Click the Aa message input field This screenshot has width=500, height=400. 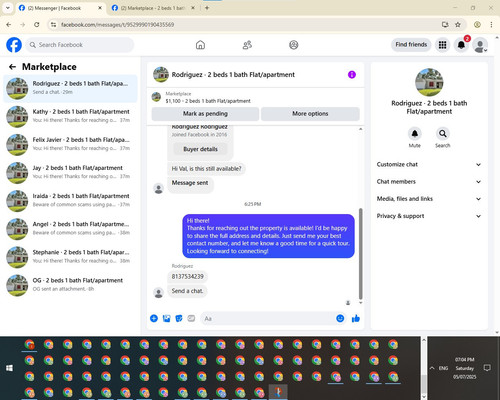267,318
